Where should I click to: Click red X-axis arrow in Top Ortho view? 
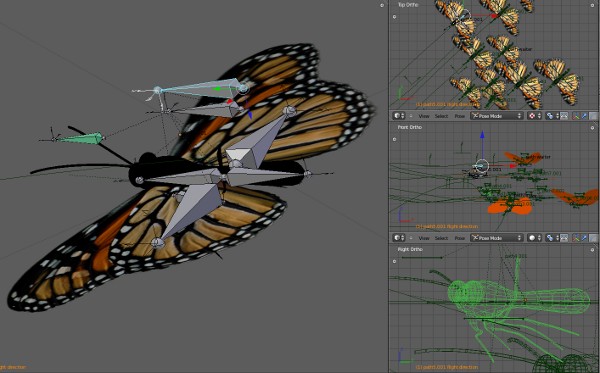[x=494, y=16]
